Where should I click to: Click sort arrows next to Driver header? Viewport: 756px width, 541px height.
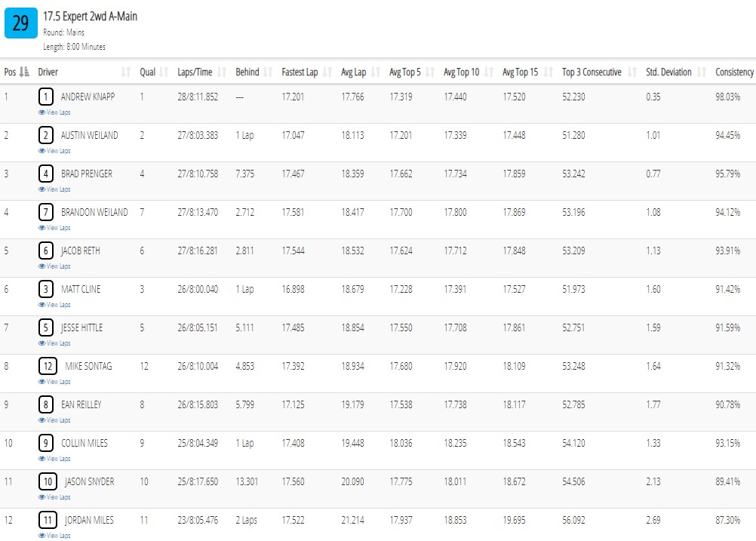pos(126,72)
